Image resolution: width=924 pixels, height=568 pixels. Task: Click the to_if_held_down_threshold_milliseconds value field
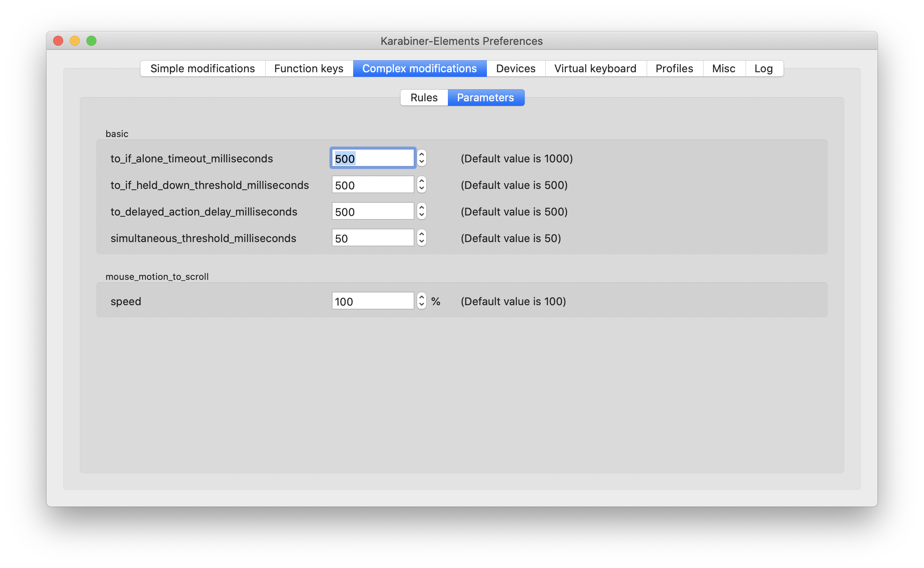pos(373,185)
